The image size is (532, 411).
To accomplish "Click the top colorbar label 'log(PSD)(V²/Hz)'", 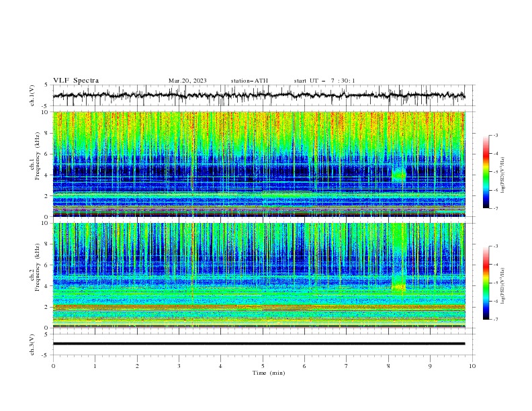I will tap(502, 175).
